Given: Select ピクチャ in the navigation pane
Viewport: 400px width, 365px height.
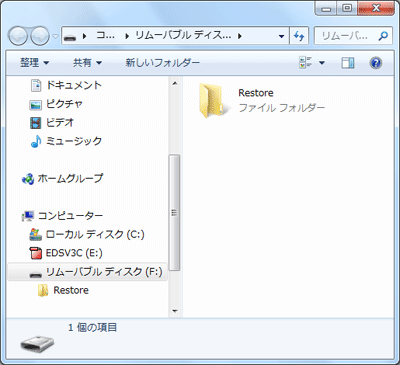Looking at the screenshot, I should point(64,104).
